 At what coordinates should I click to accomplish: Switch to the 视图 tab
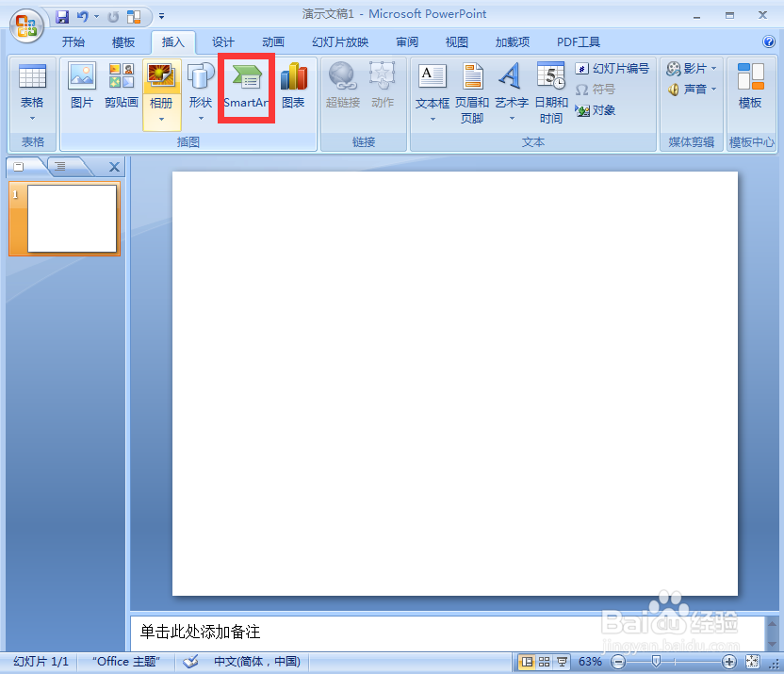tap(456, 42)
